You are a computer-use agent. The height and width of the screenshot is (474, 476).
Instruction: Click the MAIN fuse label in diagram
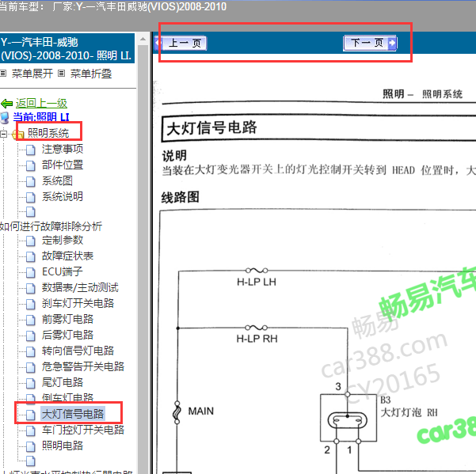(x=201, y=411)
